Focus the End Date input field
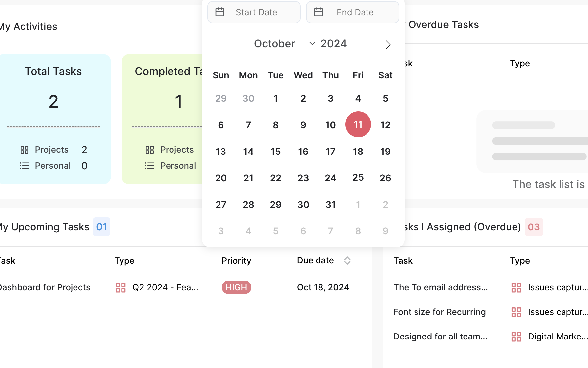This screenshot has height=368, width=588. [353, 12]
